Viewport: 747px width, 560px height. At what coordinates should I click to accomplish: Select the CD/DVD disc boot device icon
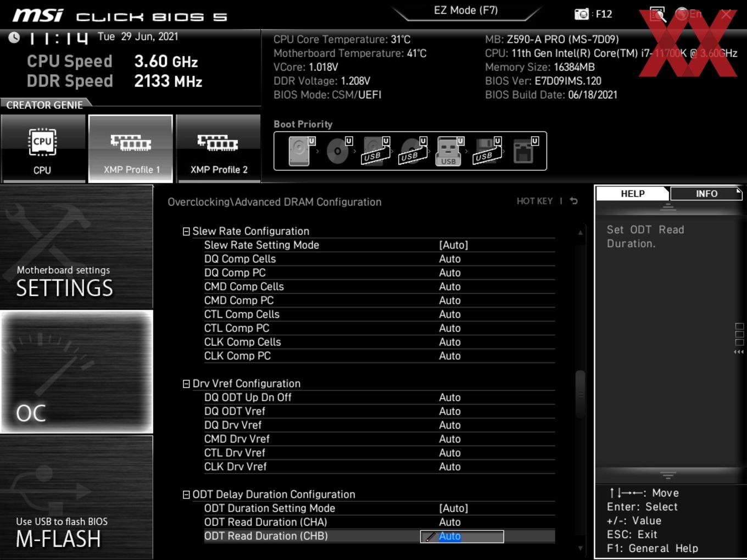339,150
